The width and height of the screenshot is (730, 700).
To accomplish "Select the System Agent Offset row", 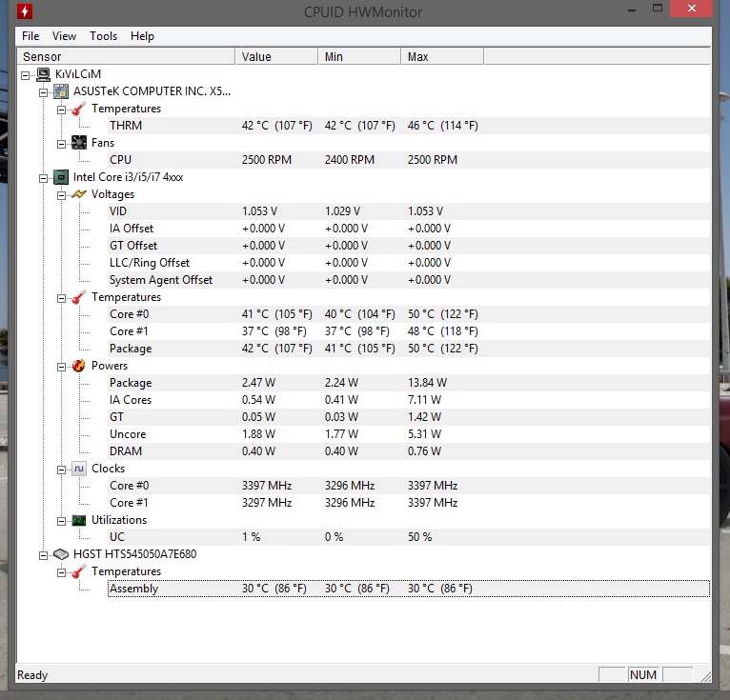I will 409,280.
